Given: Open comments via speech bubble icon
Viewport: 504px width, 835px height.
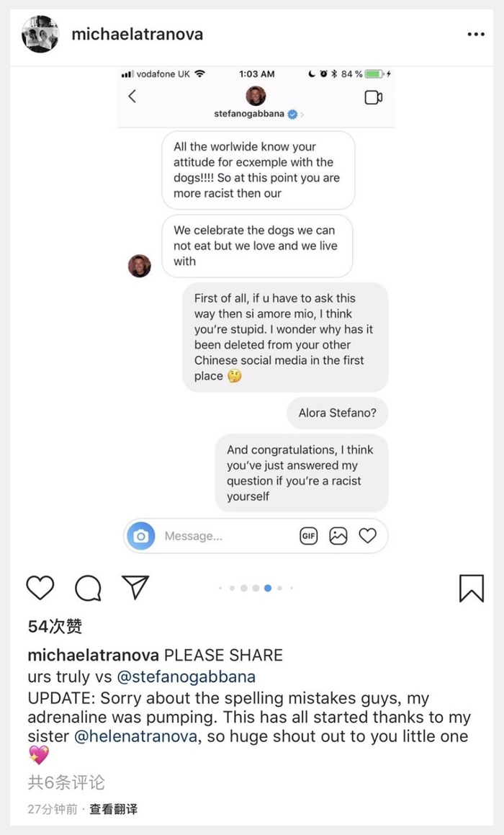Looking at the screenshot, I should [x=89, y=588].
